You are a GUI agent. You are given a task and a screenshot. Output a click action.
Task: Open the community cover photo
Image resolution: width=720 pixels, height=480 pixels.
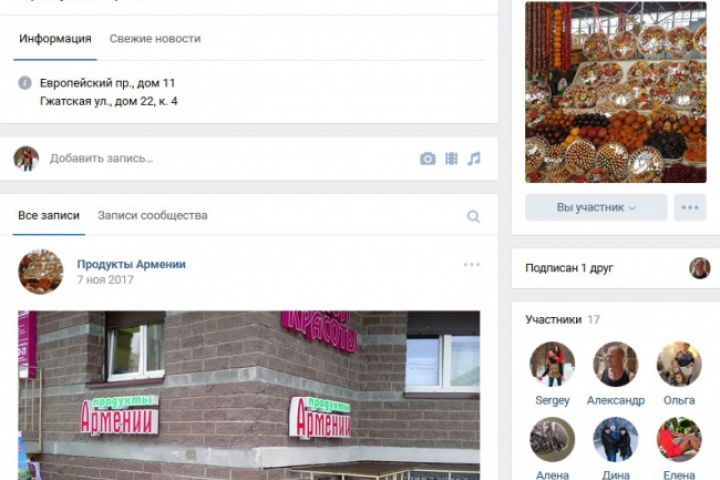(616, 92)
